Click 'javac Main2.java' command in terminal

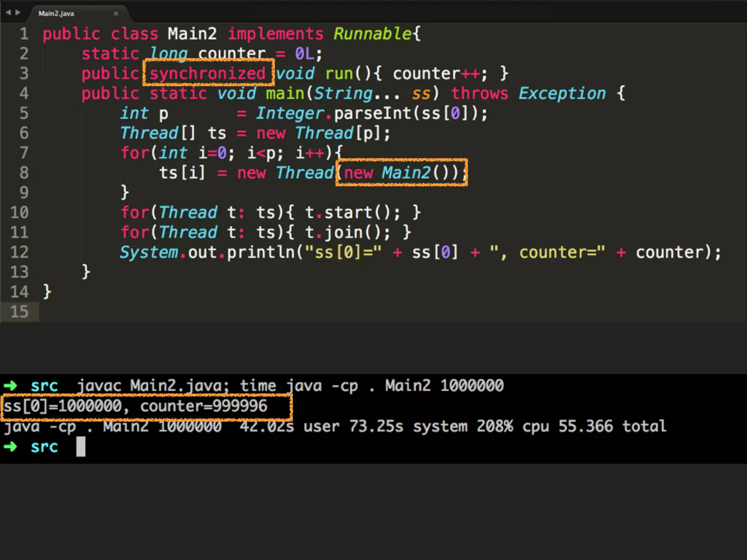(x=152, y=385)
